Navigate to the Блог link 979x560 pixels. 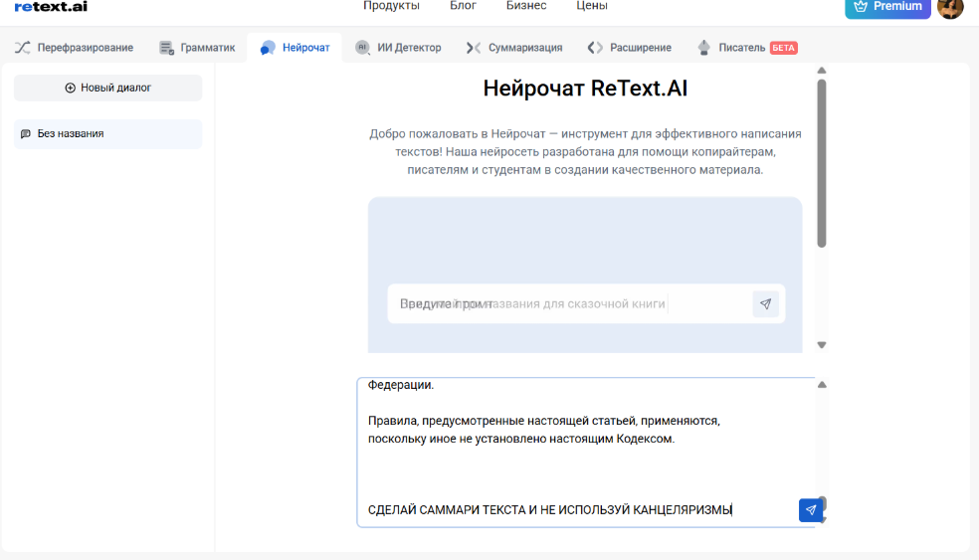click(463, 6)
